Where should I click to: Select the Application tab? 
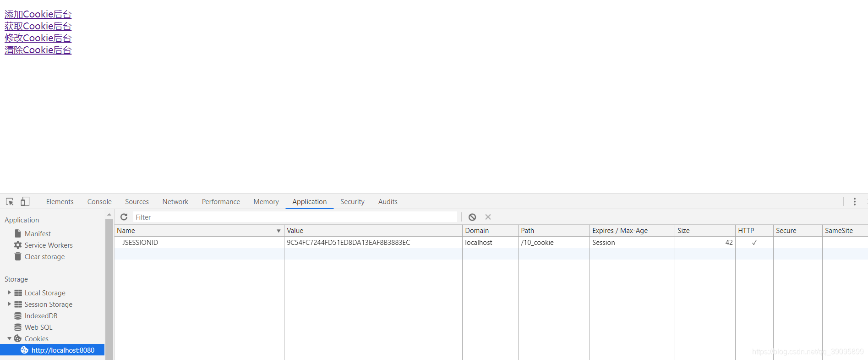(x=310, y=202)
